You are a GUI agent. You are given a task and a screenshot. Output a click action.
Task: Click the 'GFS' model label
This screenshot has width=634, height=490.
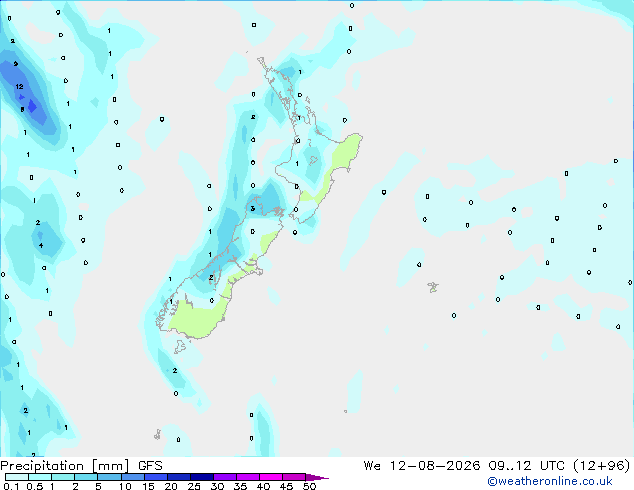click(x=150, y=466)
